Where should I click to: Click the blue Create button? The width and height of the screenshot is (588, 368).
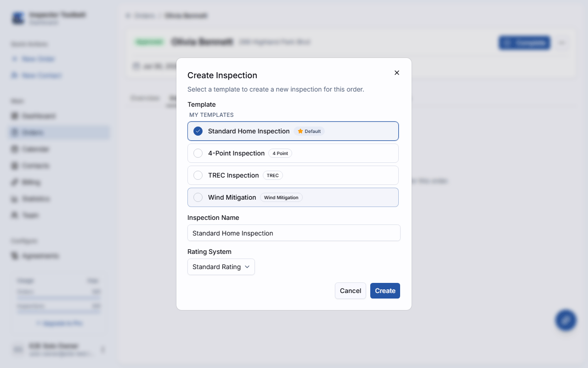point(385,291)
